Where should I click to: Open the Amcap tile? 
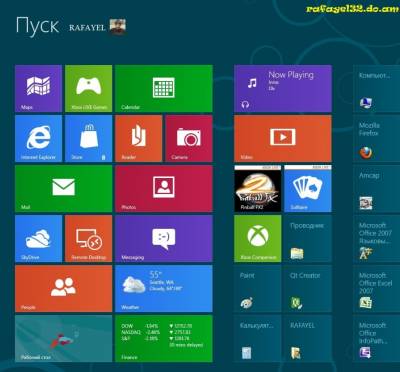pos(377,189)
